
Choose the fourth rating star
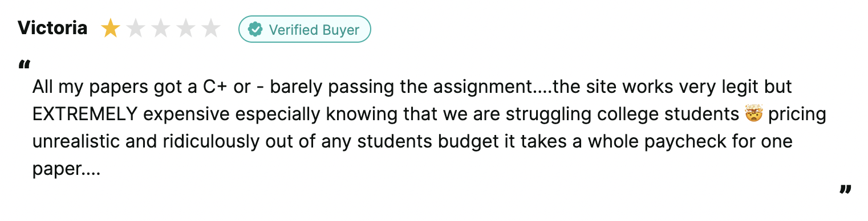tap(186, 28)
